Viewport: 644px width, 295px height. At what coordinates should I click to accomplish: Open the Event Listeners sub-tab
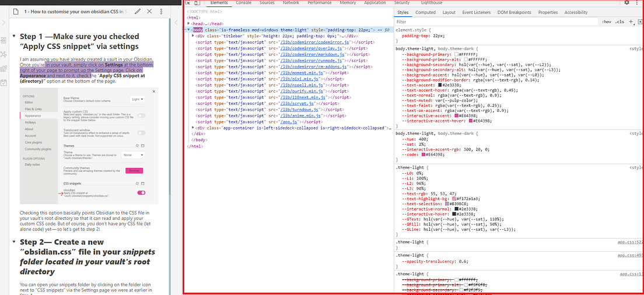tap(477, 12)
